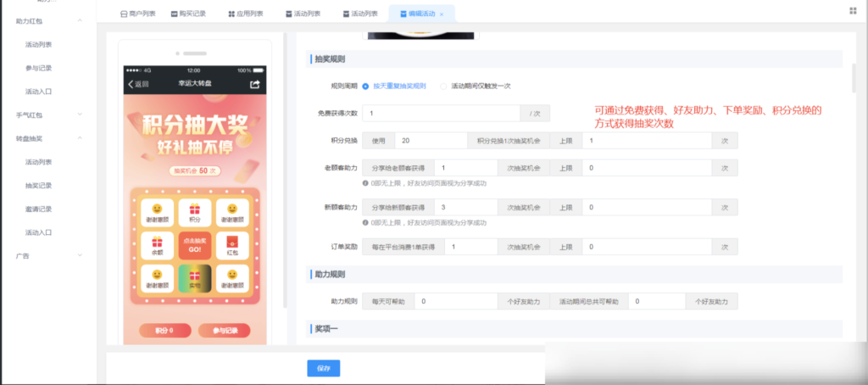This screenshot has height=385, width=868.
Task: Open 参与记录 in the sidebar
Action: click(x=39, y=68)
